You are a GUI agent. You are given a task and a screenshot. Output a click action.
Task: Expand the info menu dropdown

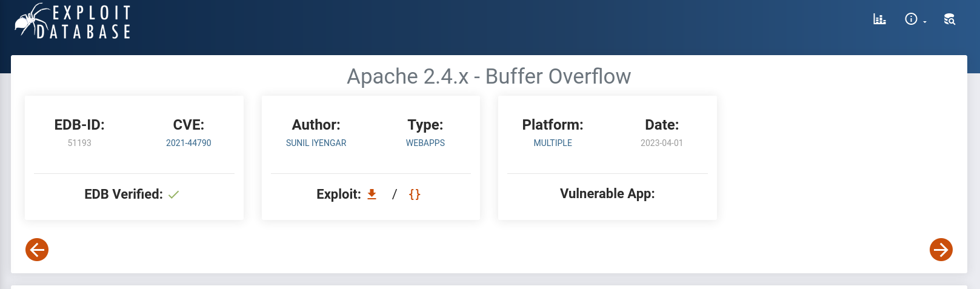(x=915, y=19)
